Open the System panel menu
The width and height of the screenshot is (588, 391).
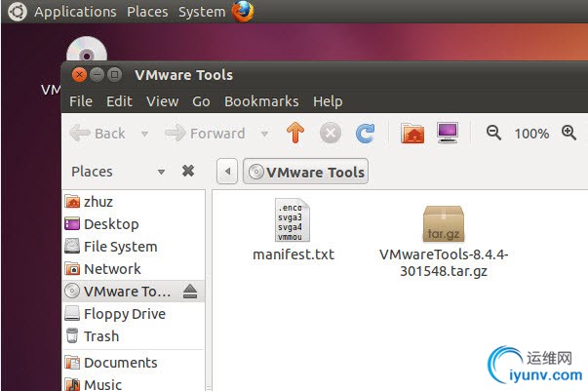coord(202,12)
